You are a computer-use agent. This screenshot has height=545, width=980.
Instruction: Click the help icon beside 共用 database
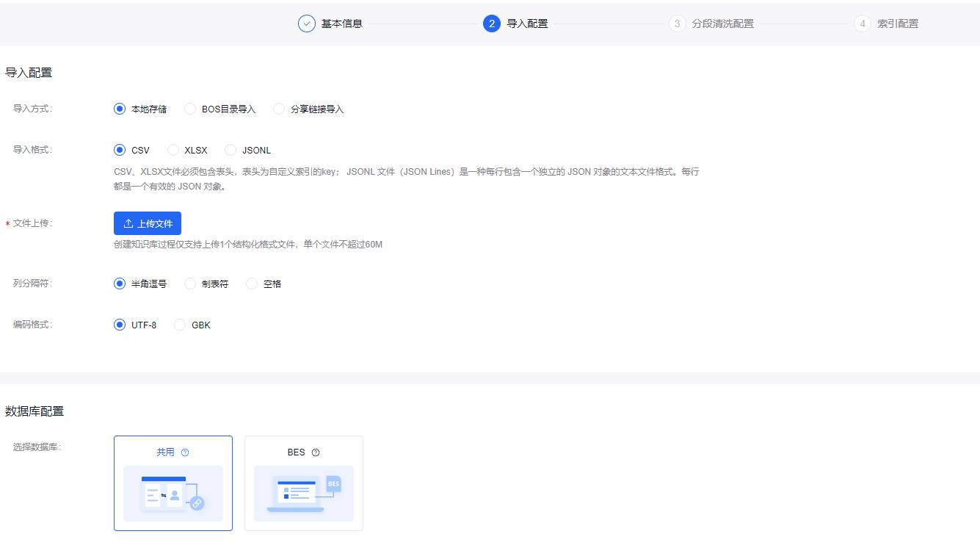click(x=186, y=452)
